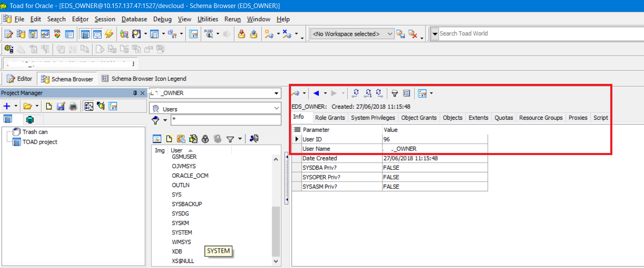Click the users list vertical scrollbar
644x268 pixels.
tap(276, 211)
